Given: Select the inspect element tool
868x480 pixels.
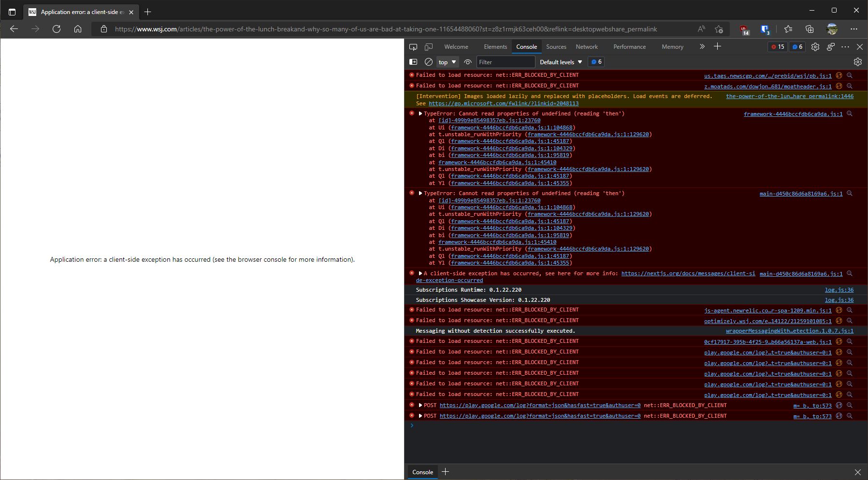Looking at the screenshot, I should click(413, 46).
